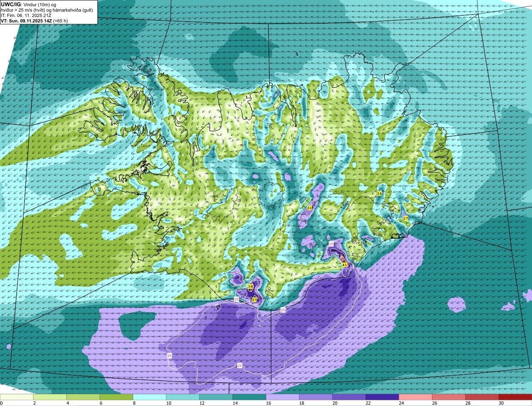Pick the 10–12 m/s turquoise legend swatch
Viewport: 532px width, 406px height.
(x=183, y=397)
